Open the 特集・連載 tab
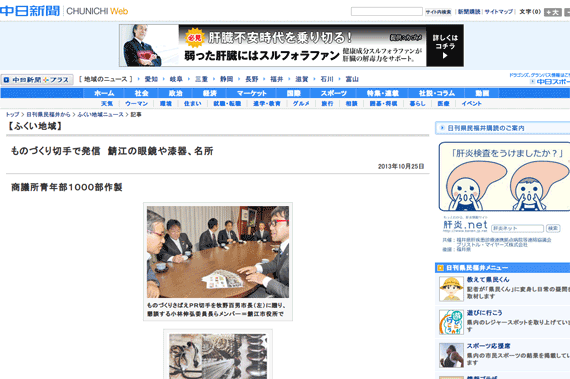The width and height of the screenshot is (570, 379). [382, 93]
